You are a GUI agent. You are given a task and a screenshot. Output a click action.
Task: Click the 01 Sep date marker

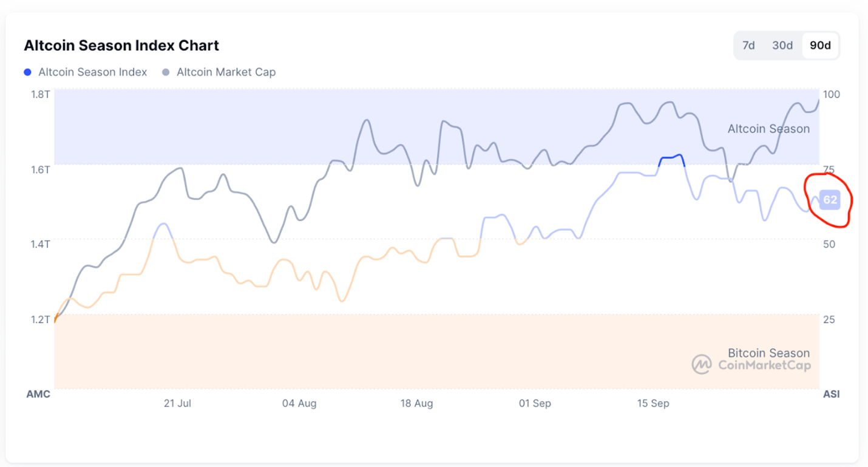tap(535, 403)
